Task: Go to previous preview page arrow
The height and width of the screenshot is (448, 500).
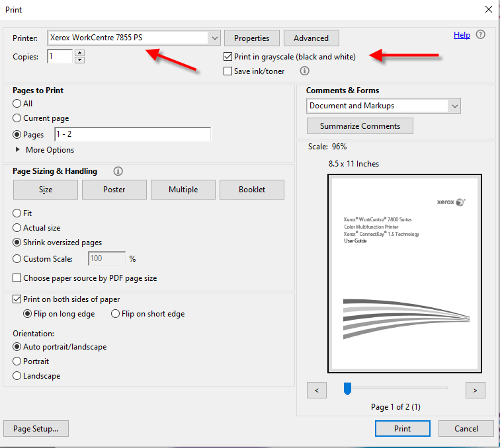Action: tap(317, 391)
